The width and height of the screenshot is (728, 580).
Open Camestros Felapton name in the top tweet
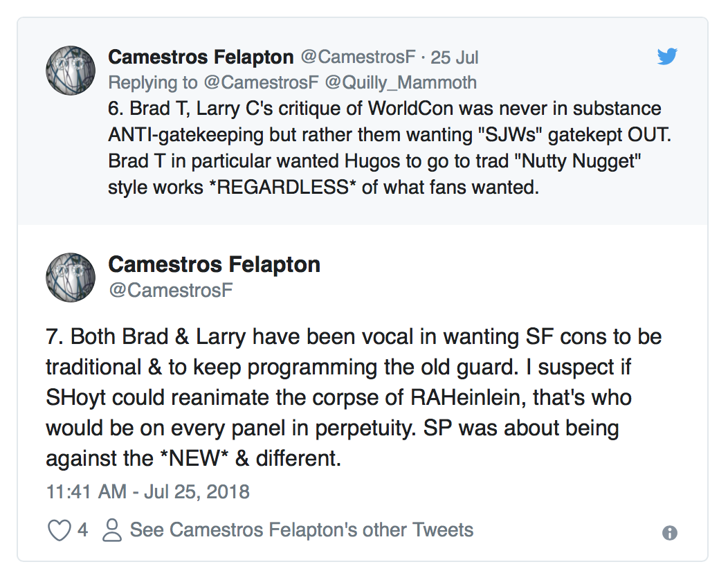click(x=201, y=57)
